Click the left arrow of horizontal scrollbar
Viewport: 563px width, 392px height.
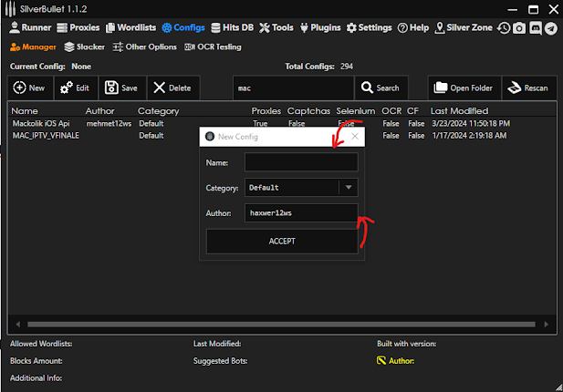tap(18, 325)
